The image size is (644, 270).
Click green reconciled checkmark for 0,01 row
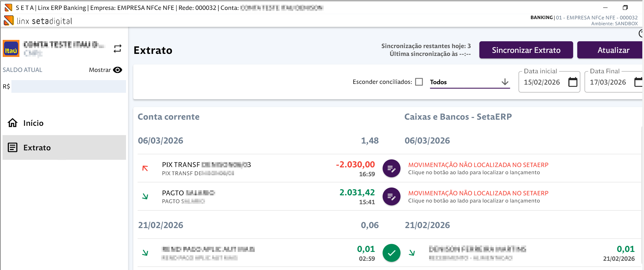(391, 253)
